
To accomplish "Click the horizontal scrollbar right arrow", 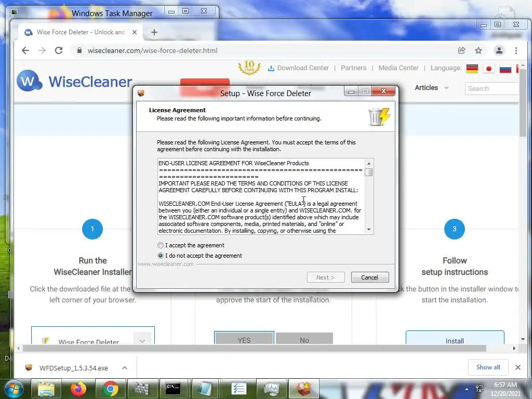I will [x=514, y=348].
